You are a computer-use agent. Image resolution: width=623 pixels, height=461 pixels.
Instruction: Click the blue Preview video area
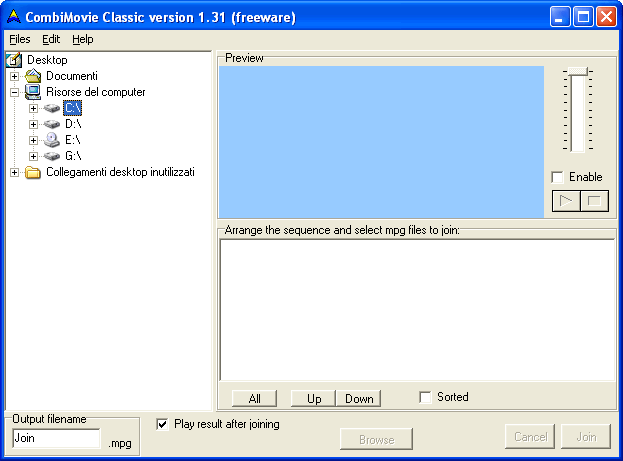[x=381, y=142]
